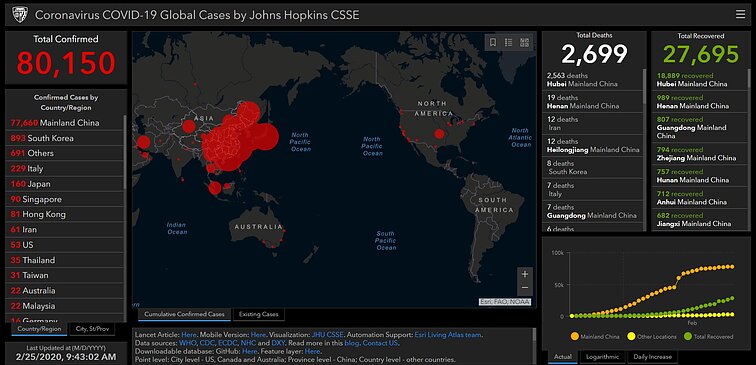Click the Contact US link
Image resolution: width=756 pixels, height=365 pixels.
click(380, 343)
